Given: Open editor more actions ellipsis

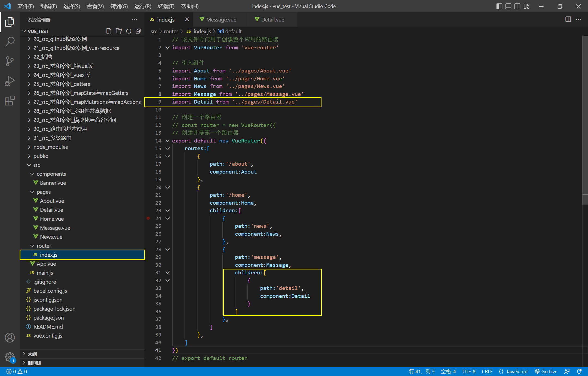Looking at the screenshot, I should point(579,19).
